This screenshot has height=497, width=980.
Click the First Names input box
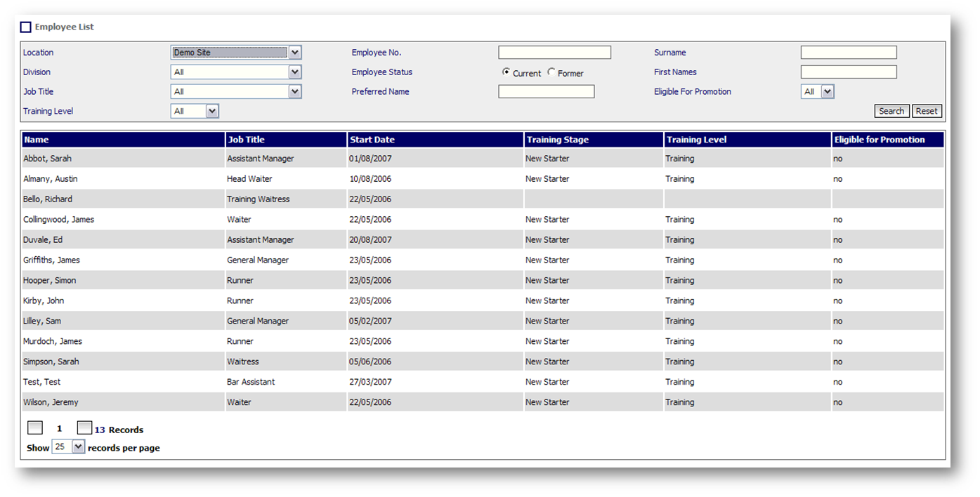(x=849, y=72)
